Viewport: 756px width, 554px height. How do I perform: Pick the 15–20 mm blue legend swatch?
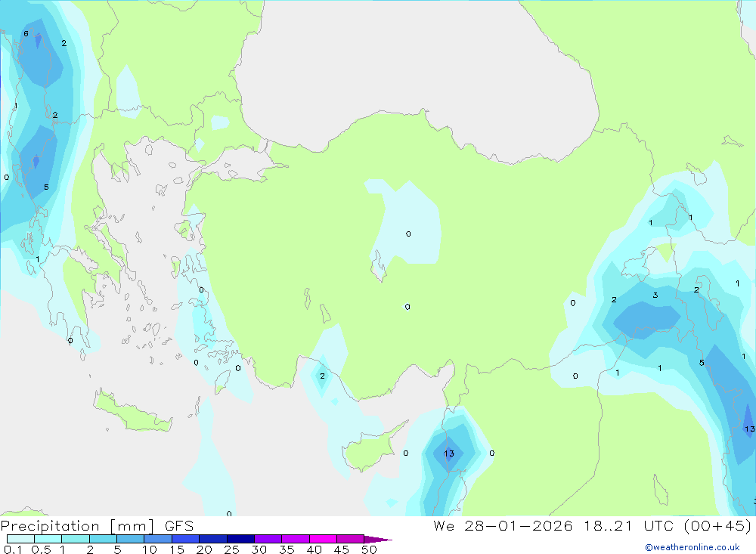point(186,539)
